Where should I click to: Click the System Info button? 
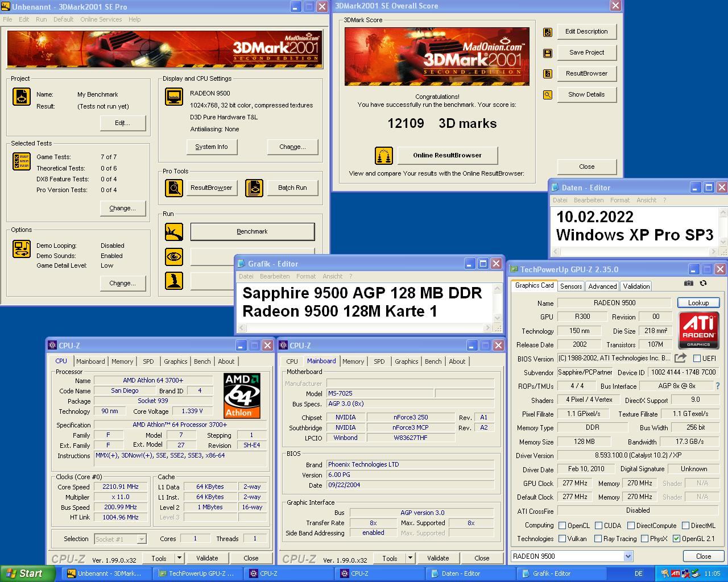(x=212, y=147)
